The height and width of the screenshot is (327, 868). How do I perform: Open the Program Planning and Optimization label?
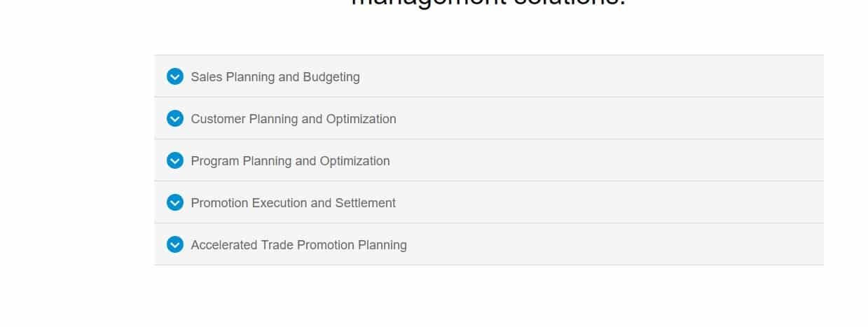click(x=290, y=161)
